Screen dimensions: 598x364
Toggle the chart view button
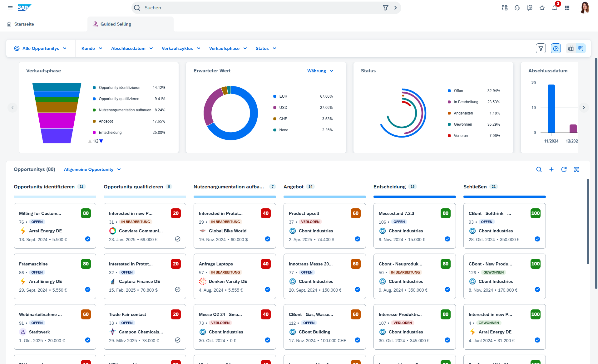556,48
